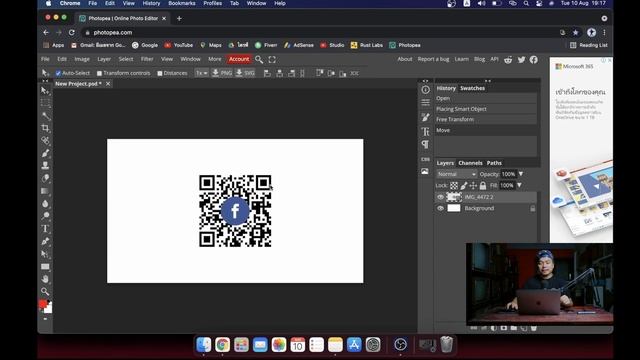Select the Blur tool
The height and width of the screenshot is (360, 640).
click(x=45, y=204)
